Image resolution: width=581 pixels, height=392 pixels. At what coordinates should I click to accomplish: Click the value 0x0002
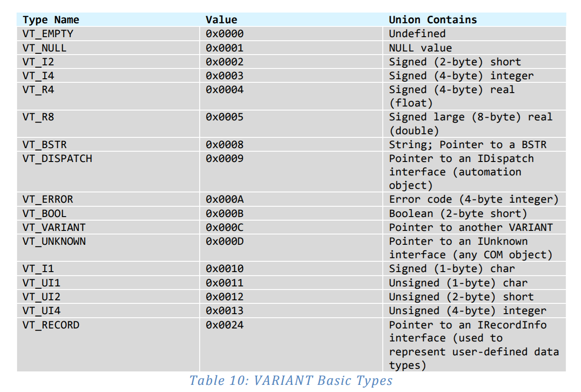(x=225, y=62)
